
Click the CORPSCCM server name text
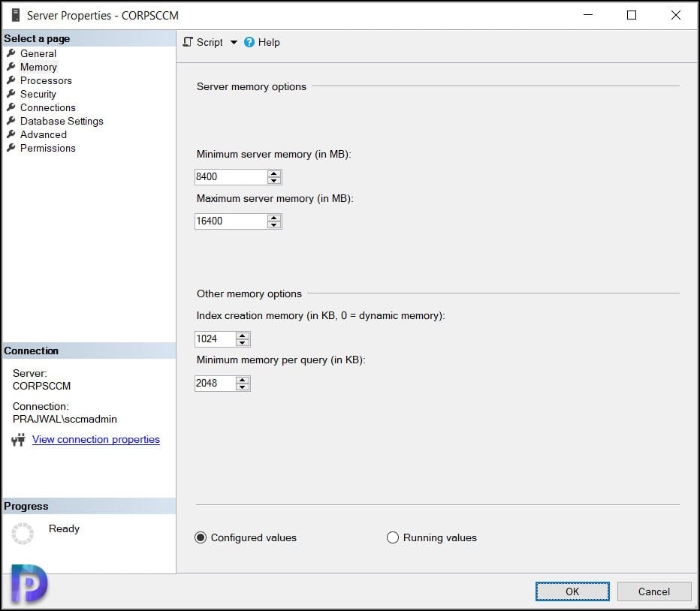(41, 386)
